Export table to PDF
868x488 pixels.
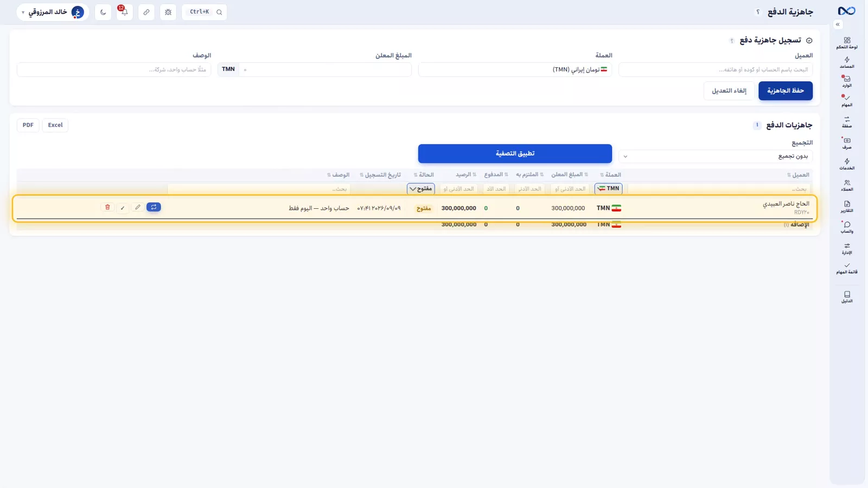pos(28,125)
